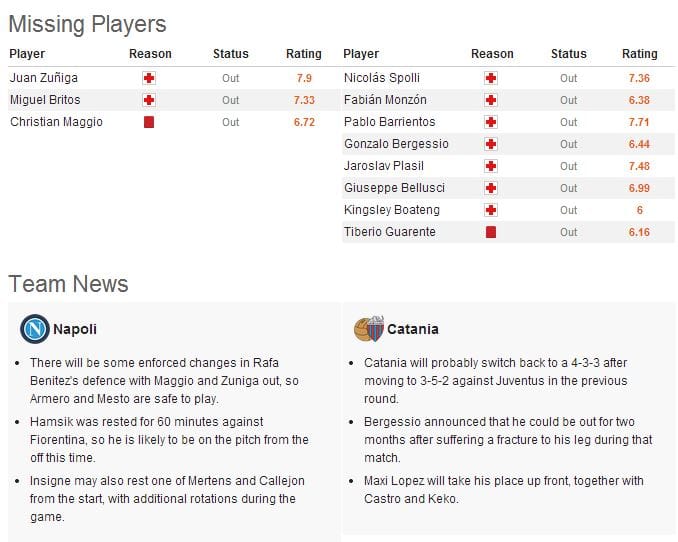Click the left table Rating column header
This screenshot has width=678, height=542.
coord(304,54)
